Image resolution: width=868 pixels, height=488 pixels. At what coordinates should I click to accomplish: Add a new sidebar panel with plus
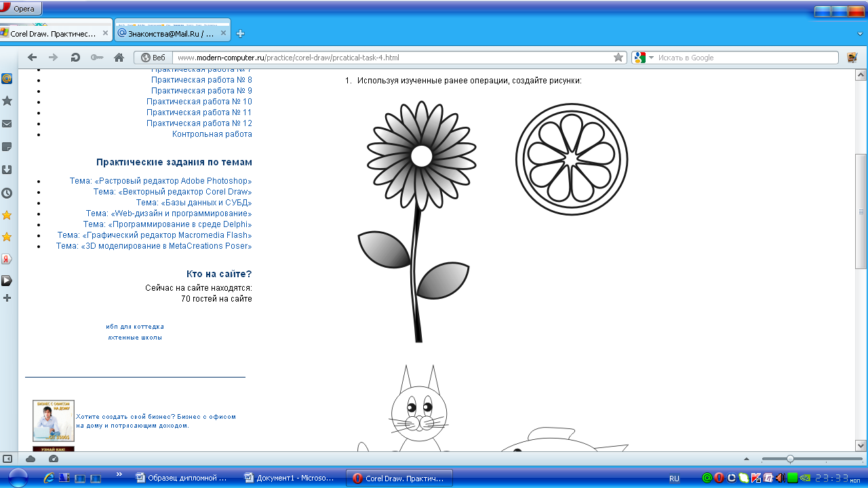pos(7,298)
